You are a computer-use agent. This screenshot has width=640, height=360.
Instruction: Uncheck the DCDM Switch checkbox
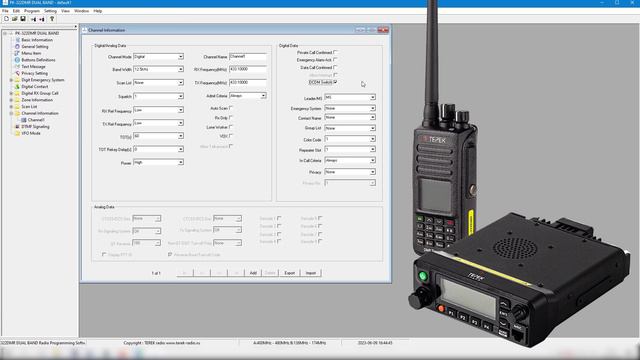[x=335, y=82]
